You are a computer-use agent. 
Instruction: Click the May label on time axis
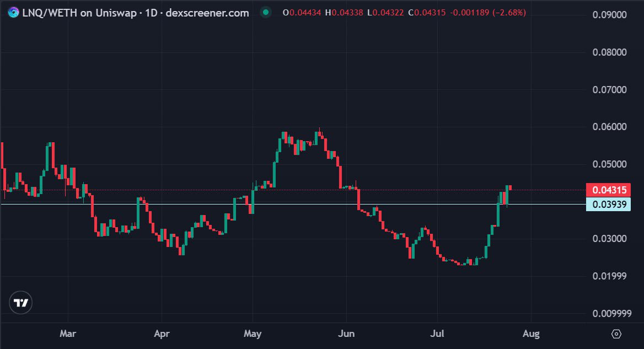pyautogui.click(x=252, y=334)
